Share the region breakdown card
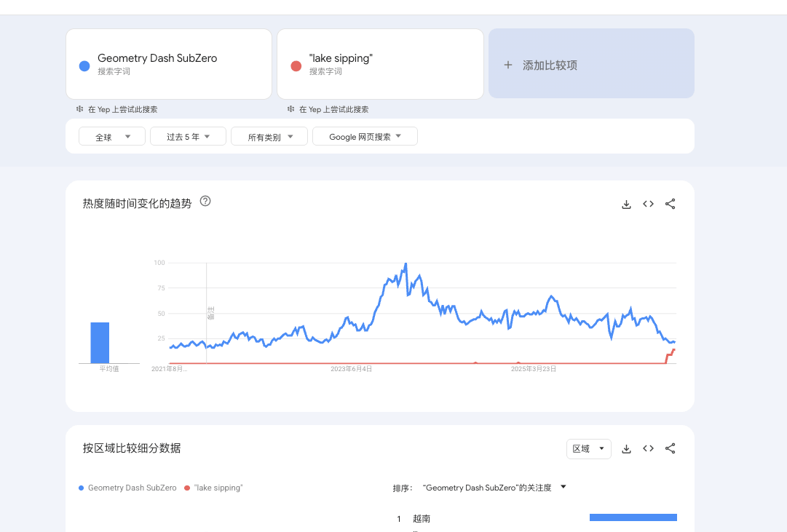 point(670,448)
